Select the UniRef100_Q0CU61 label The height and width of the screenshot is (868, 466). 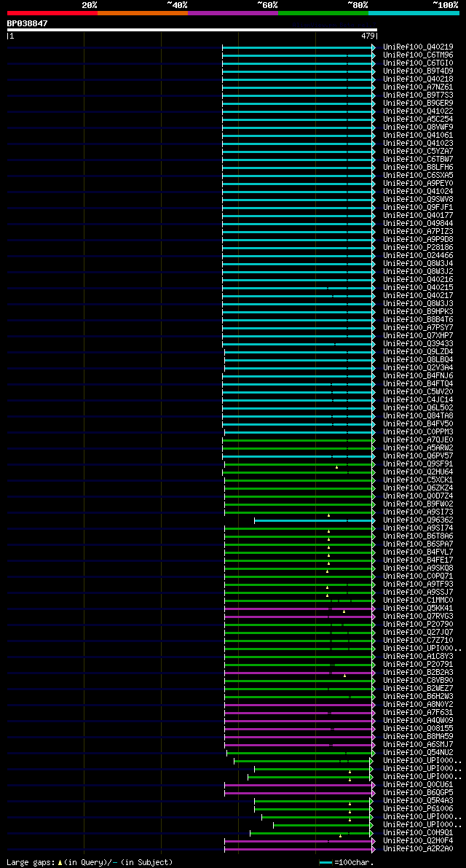418,786
